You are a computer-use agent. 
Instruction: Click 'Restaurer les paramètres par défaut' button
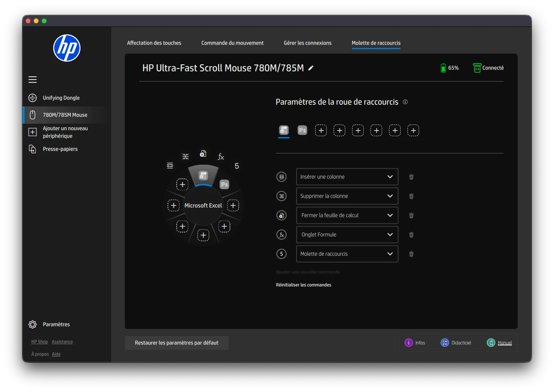point(177,343)
